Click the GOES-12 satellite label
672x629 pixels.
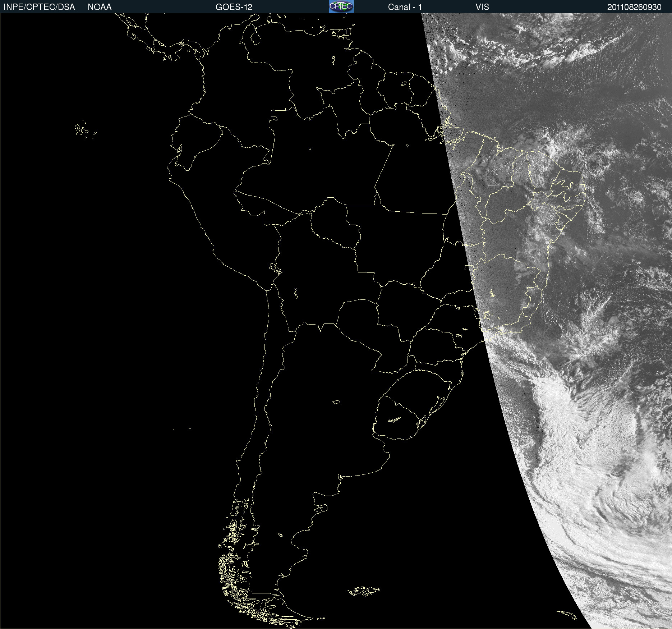[234, 7]
